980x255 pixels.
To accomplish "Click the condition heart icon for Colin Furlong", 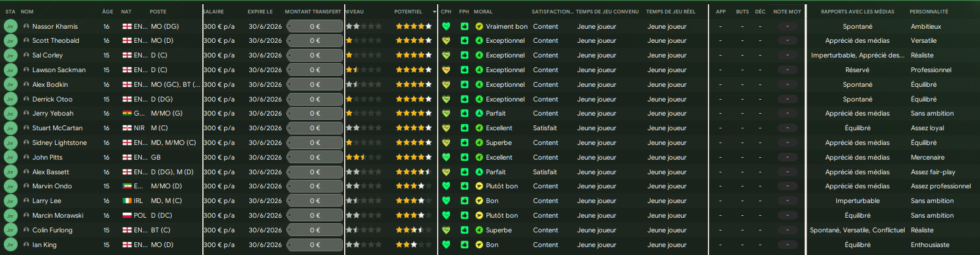I will pyautogui.click(x=446, y=230).
